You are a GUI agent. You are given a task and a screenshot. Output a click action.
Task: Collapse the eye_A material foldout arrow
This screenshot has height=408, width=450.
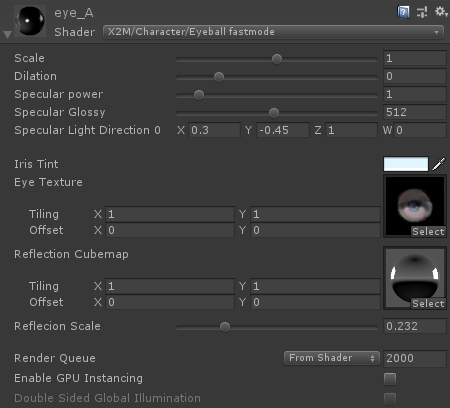[x=7, y=35]
